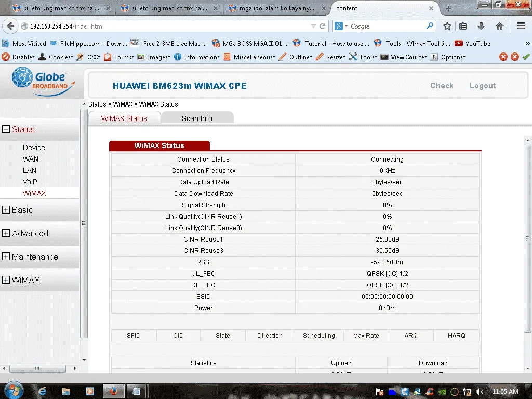Click the taskbar clock 11:05 AM
532x399 pixels.
[505, 392]
